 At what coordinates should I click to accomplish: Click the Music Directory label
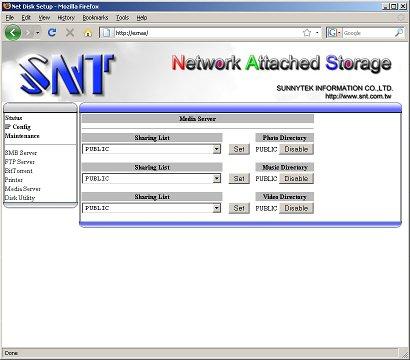[x=285, y=167]
